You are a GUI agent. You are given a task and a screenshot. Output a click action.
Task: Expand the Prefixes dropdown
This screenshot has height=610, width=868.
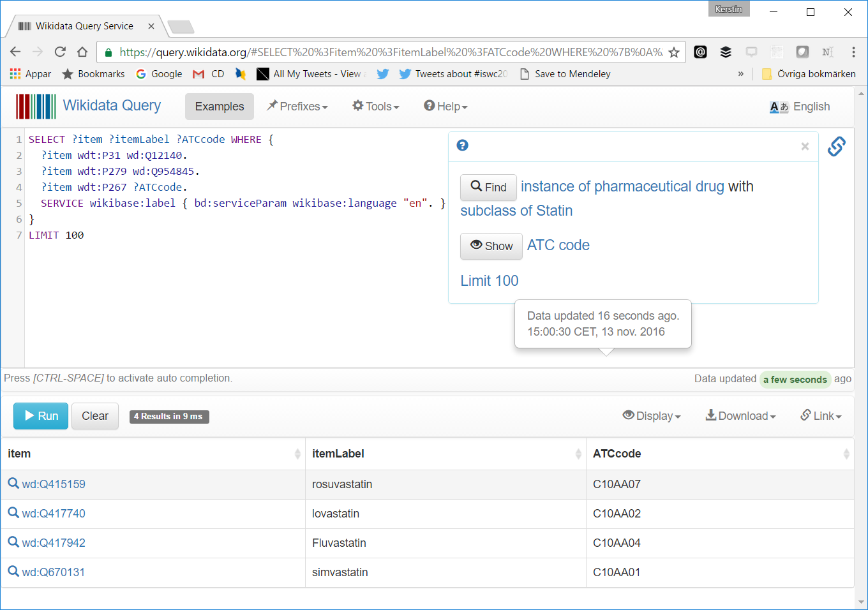[x=297, y=107]
